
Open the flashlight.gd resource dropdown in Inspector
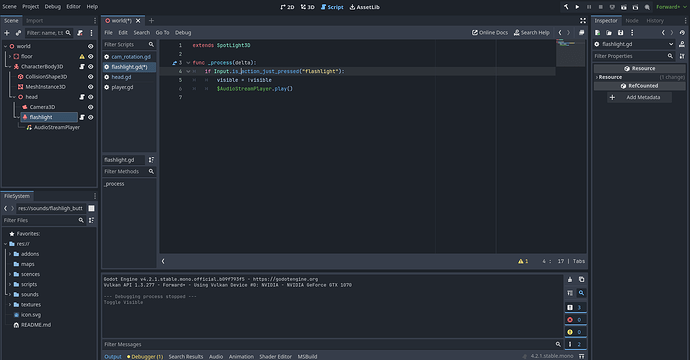point(671,44)
